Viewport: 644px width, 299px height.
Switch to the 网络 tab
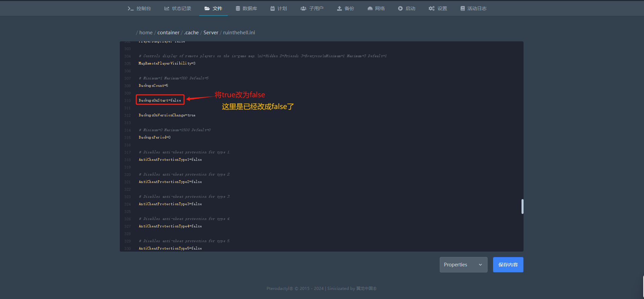pyautogui.click(x=376, y=8)
